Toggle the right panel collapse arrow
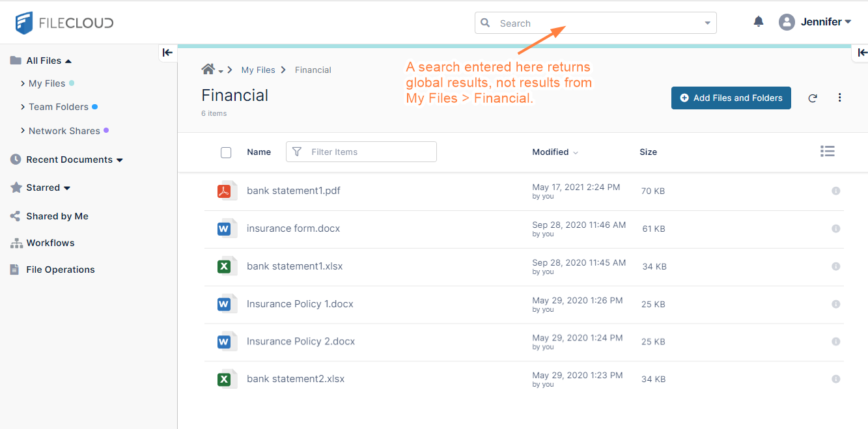The image size is (868, 429). [861, 53]
